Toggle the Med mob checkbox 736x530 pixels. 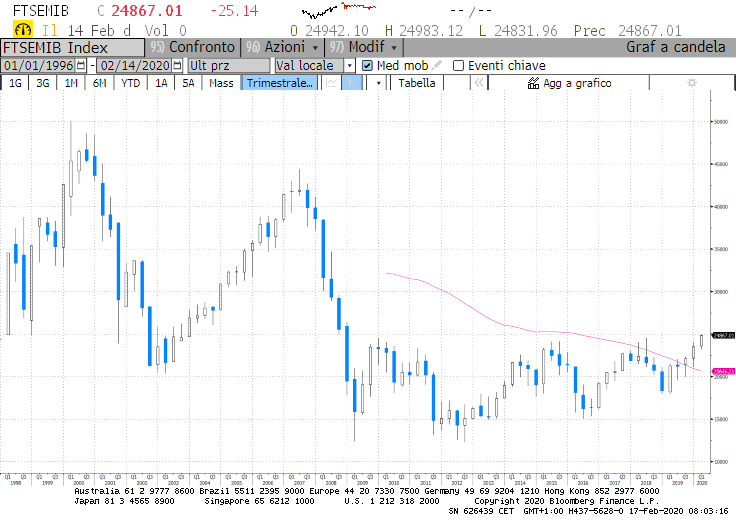pos(368,65)
